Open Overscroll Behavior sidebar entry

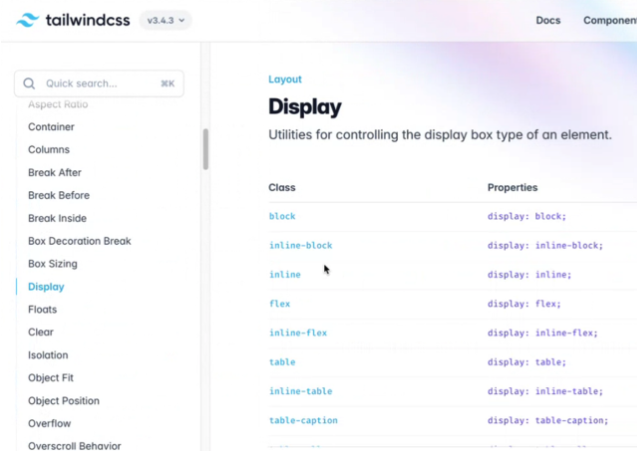74,446
